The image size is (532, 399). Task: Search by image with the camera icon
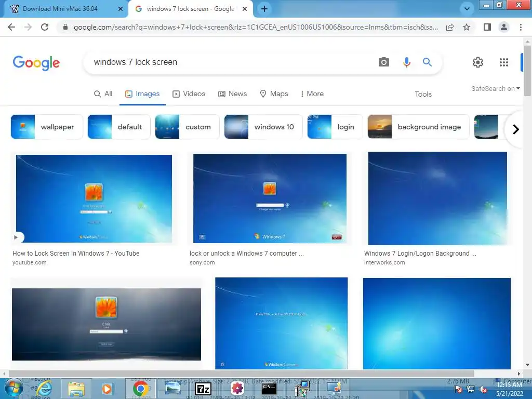pos(384,62)
